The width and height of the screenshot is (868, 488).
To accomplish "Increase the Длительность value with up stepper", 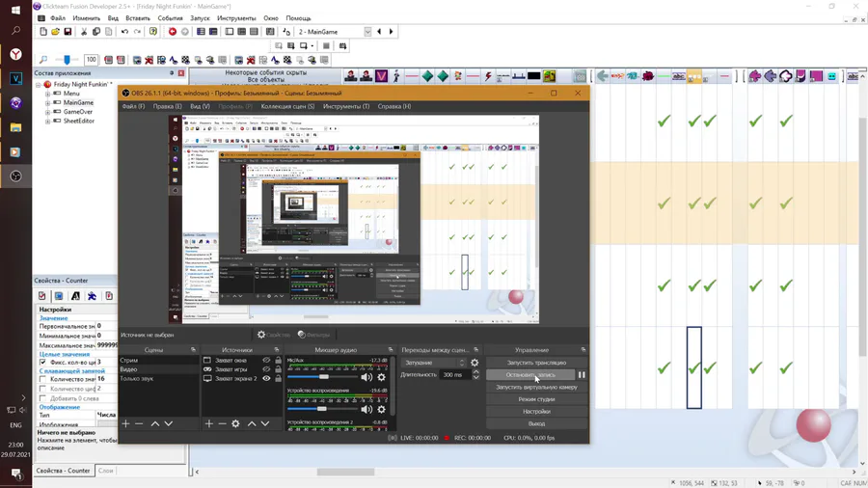I will pyautogui.click(x=475, y=372).
